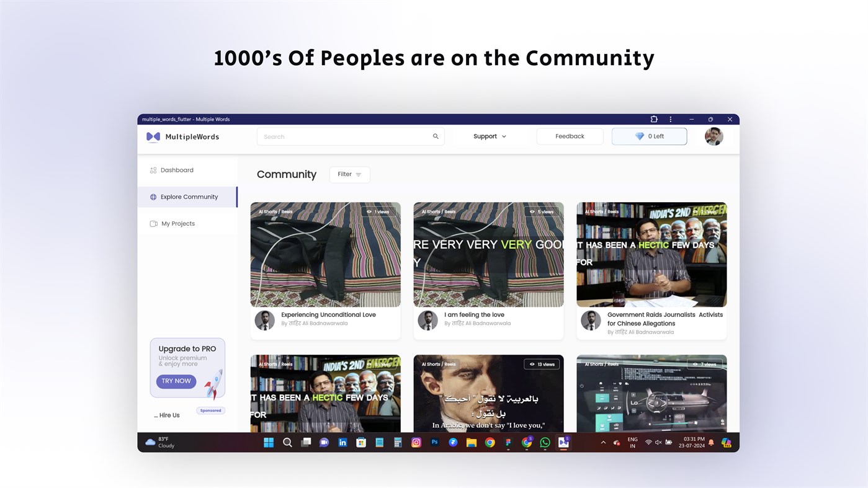Click the Explore Community globe icon
868x488 pixels.
click(153, 197)
